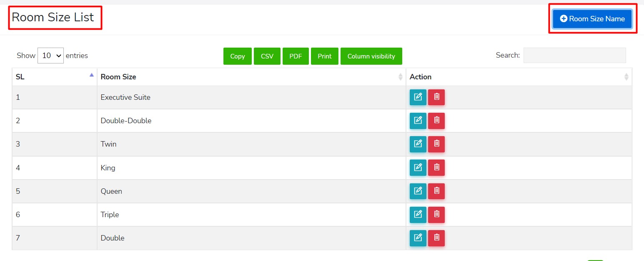Delete the Executive Suite row
644x261 pixels.
click(x=436, y=97)
